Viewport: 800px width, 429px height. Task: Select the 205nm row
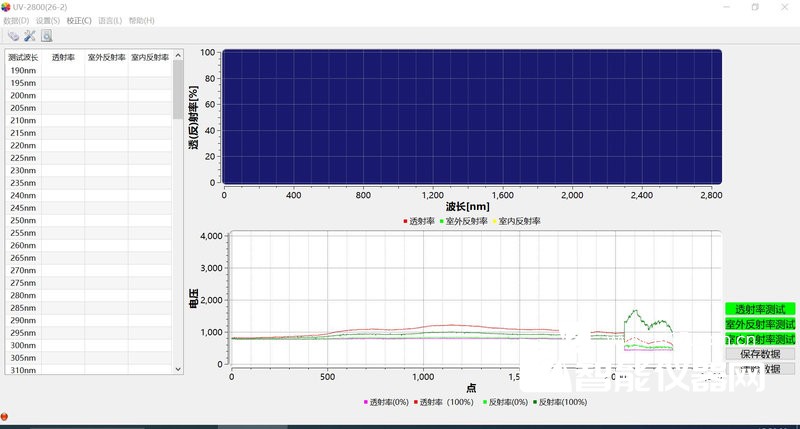89,108
